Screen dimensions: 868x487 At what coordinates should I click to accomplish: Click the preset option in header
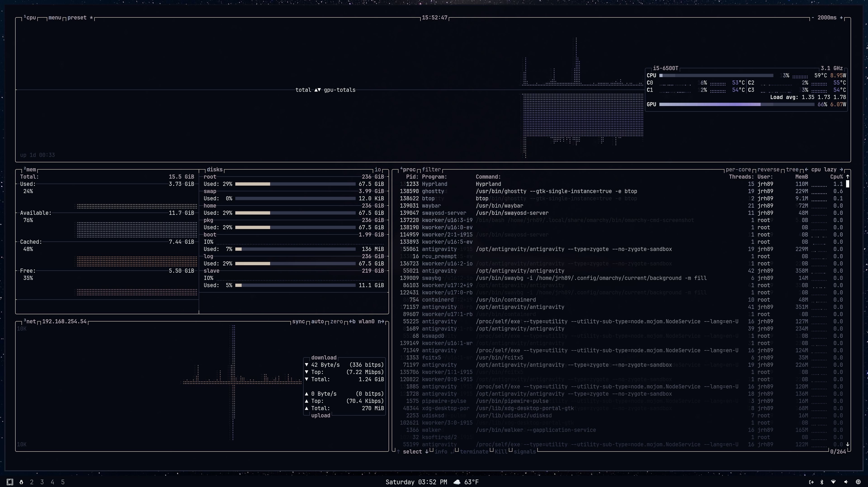point(77,18)
